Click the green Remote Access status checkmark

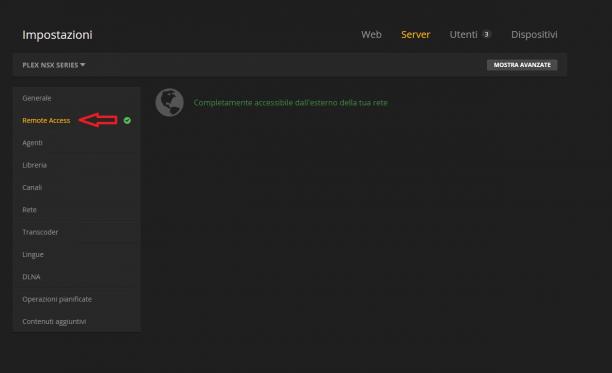click(x=127, y=121)
